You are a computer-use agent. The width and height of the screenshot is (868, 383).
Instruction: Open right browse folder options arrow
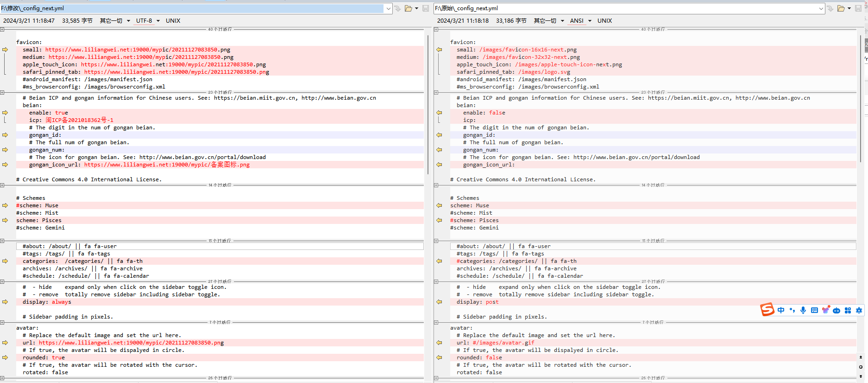coord(849,8)
